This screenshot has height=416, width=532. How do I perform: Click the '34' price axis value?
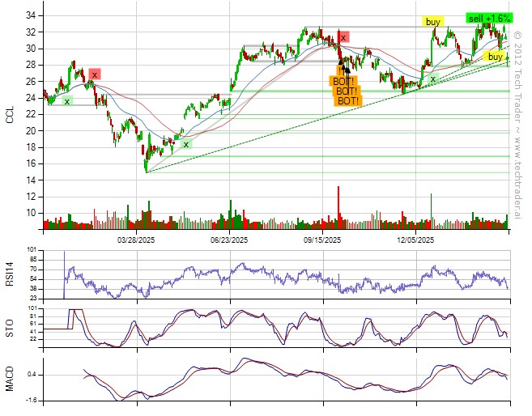[x=30, y=15]
